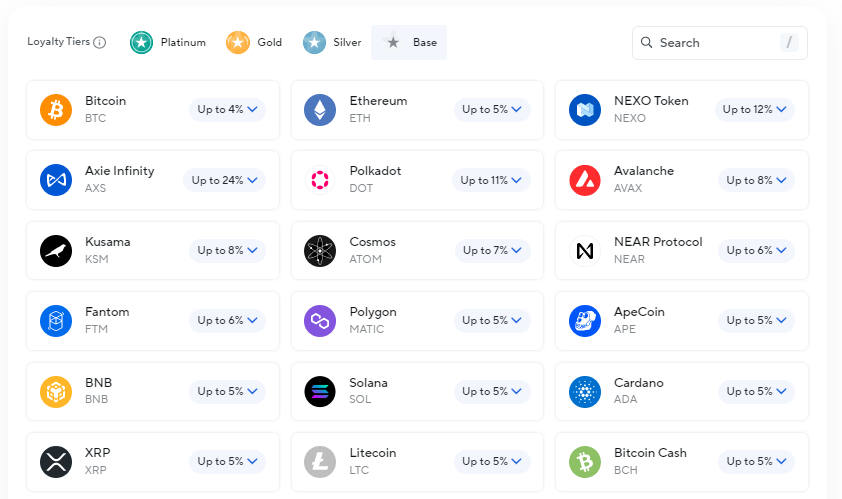Viewport: 842px width, 499px height.
Task: Click the Kusama bird logo icon
Action: [56, 251]
